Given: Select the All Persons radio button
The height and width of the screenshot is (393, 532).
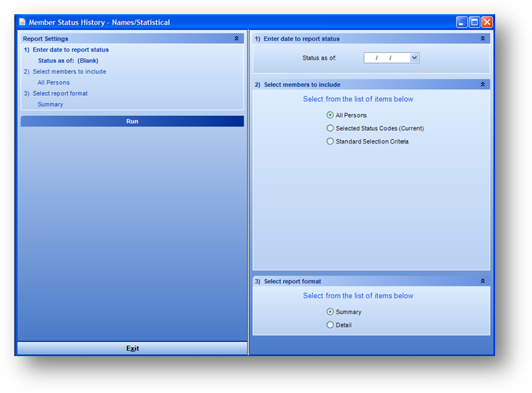Looking at the screenshot, I should 330,115.
